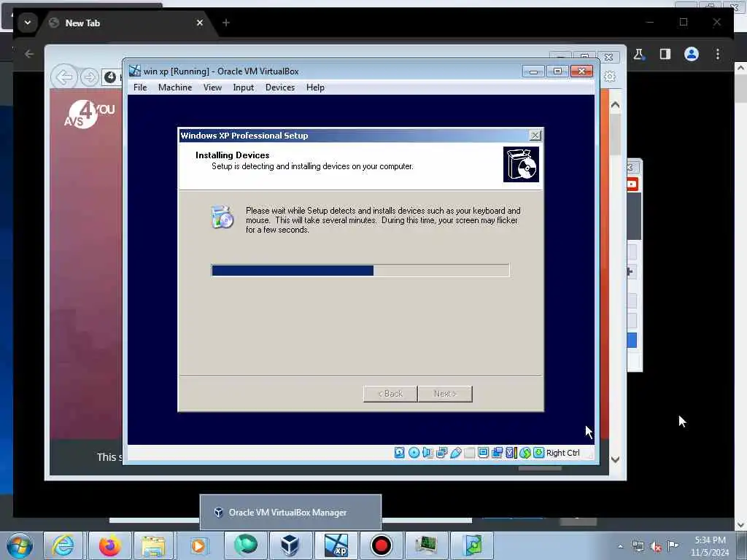Expand Chrome tab search dropdown arrow
Screen dimensions: 747x560
[28, 23]
